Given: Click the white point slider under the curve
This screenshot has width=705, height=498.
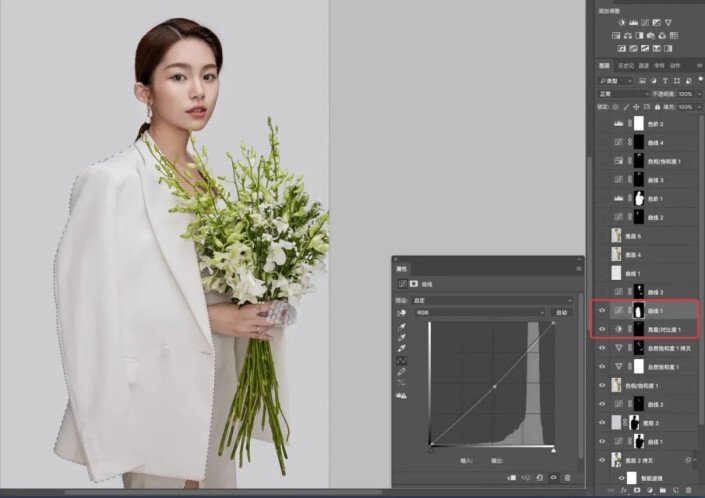Looking at the screenshot, I should tap(553, 450).
